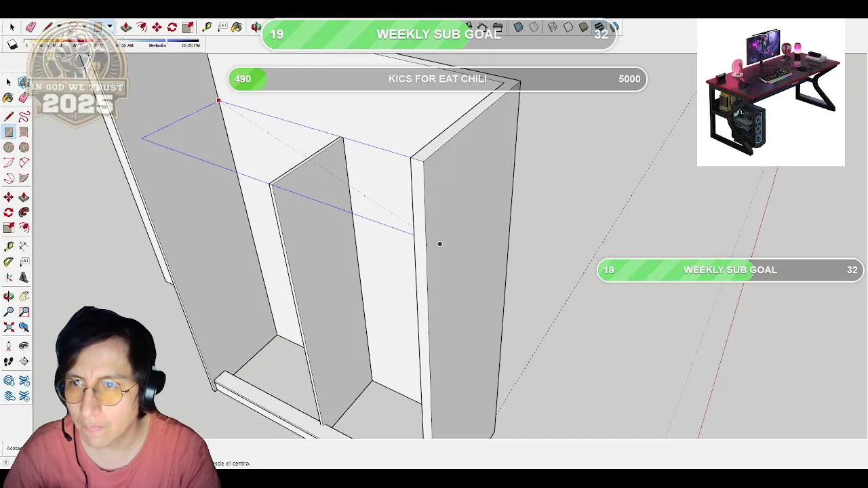Toggle the Show/Hide Shadows button
The height and width of the screenshot is (488, 868).
coord(12,44)
